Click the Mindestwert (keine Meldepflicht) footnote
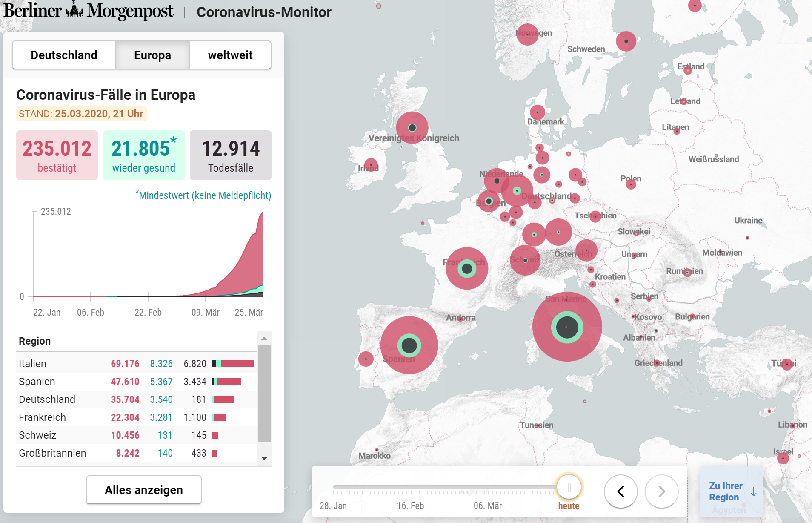The height and width of the screenshot is (523, 812). click(203, 195)
